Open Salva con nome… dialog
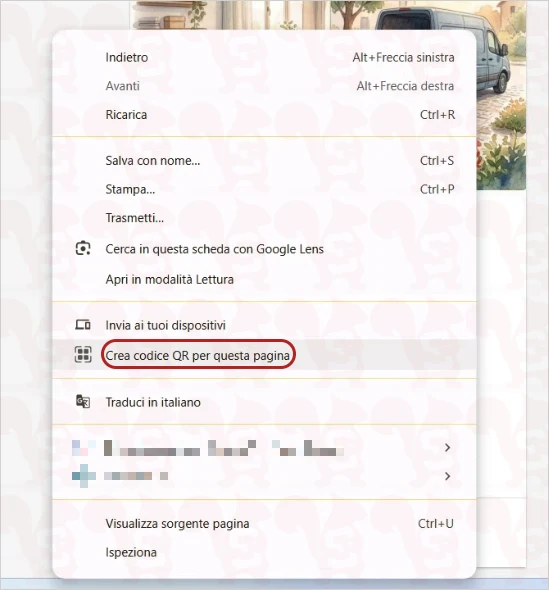Screen dimensions: 549x590 click(x=264, y=161)
